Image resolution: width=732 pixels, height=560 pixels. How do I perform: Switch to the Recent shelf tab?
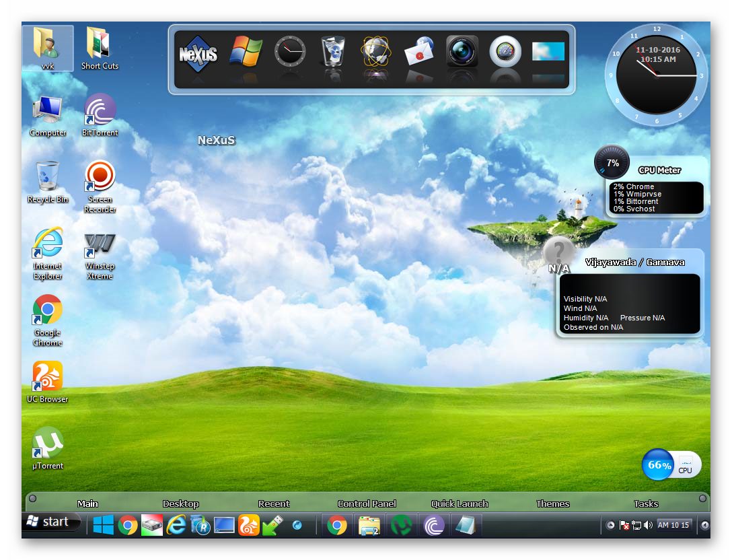274,503
